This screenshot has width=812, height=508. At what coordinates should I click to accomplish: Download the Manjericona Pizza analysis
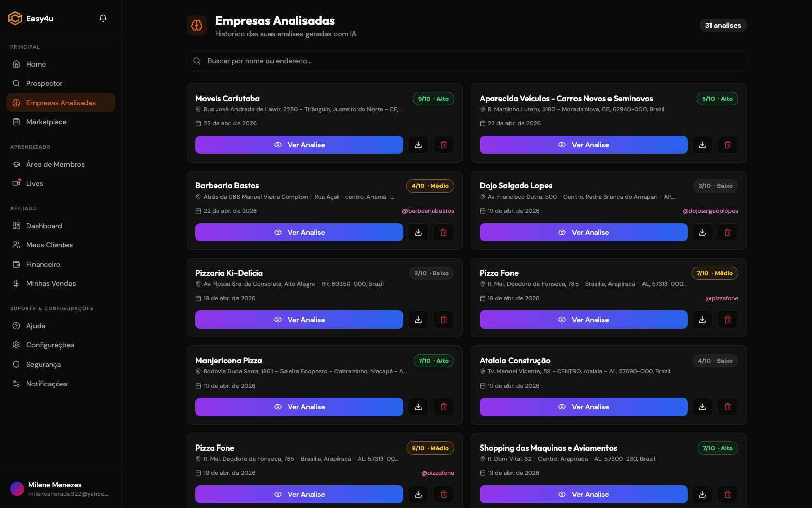[x=418, y=407]
